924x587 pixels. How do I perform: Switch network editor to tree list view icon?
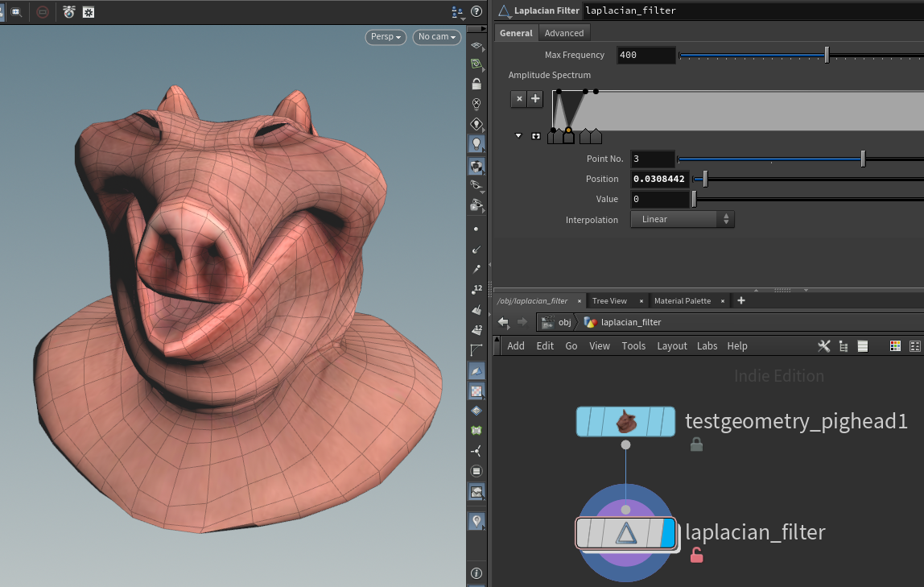tap(844, 346)
